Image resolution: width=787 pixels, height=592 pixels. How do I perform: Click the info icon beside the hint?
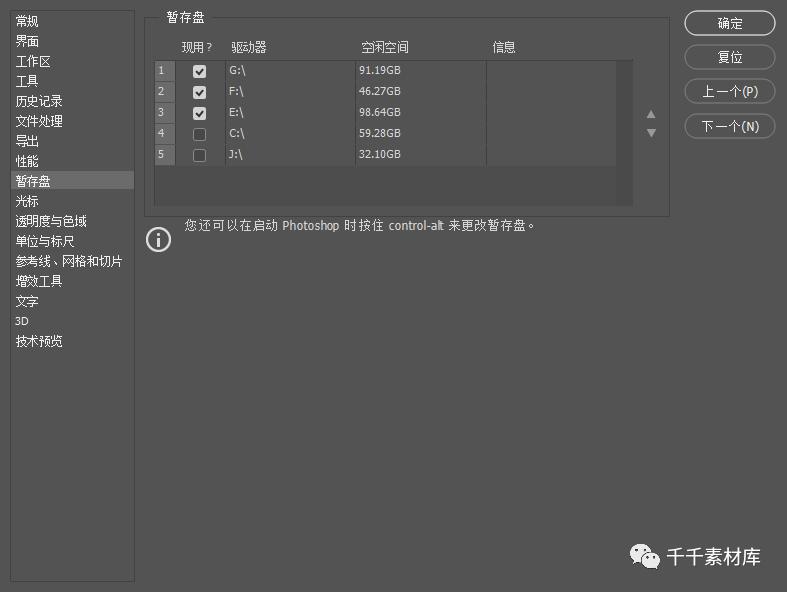159,240
